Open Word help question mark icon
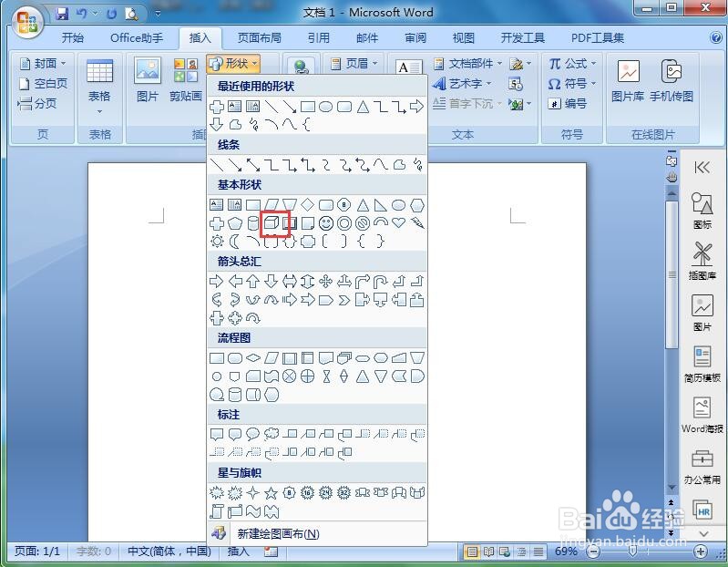 [716, 37]
